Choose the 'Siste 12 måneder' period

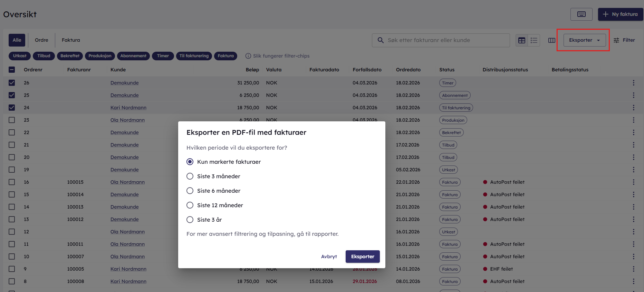190,205
